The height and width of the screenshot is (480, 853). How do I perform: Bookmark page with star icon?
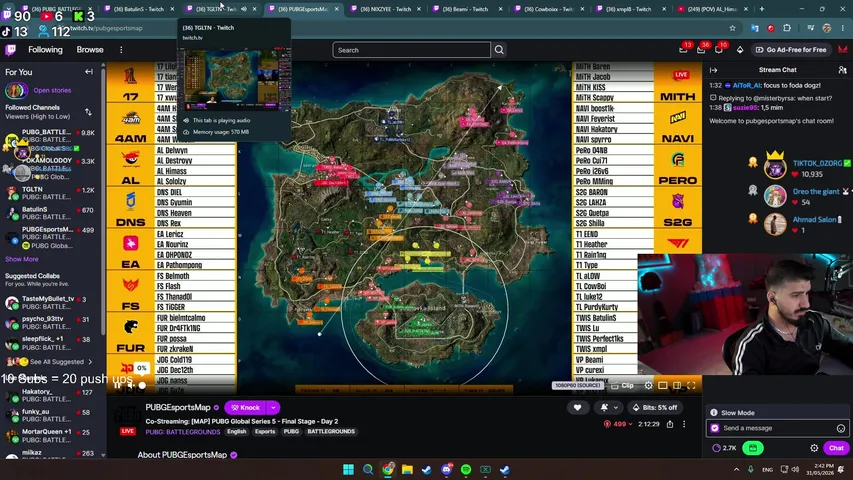point(732,28)
